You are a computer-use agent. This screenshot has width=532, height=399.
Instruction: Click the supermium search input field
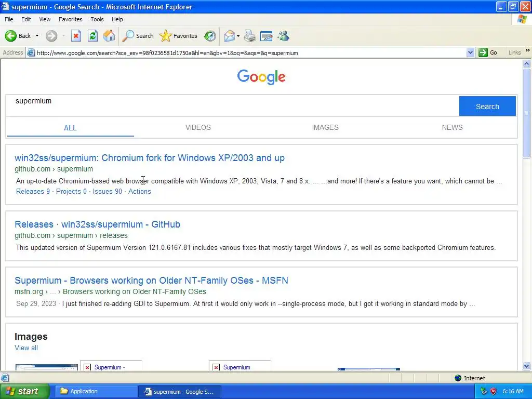(x=232, y=106)
